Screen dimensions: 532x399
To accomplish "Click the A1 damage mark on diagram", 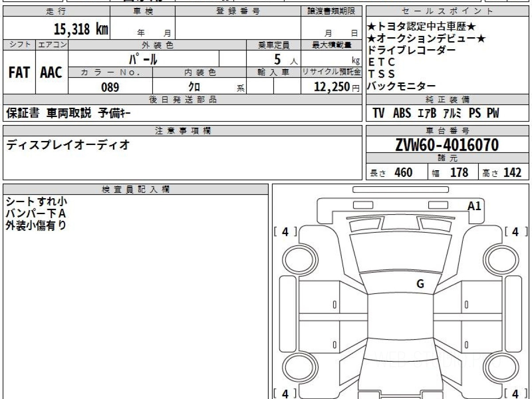I will (x=474, y=206).
